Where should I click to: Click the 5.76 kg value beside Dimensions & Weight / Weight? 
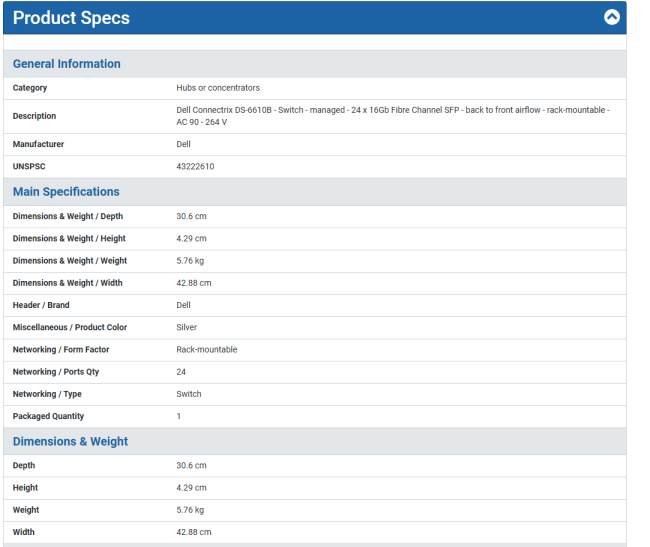192,261
